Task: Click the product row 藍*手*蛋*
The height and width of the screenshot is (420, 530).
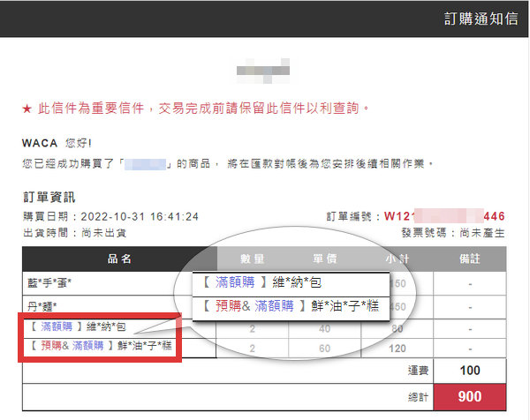Action: [x=49, y=283]
